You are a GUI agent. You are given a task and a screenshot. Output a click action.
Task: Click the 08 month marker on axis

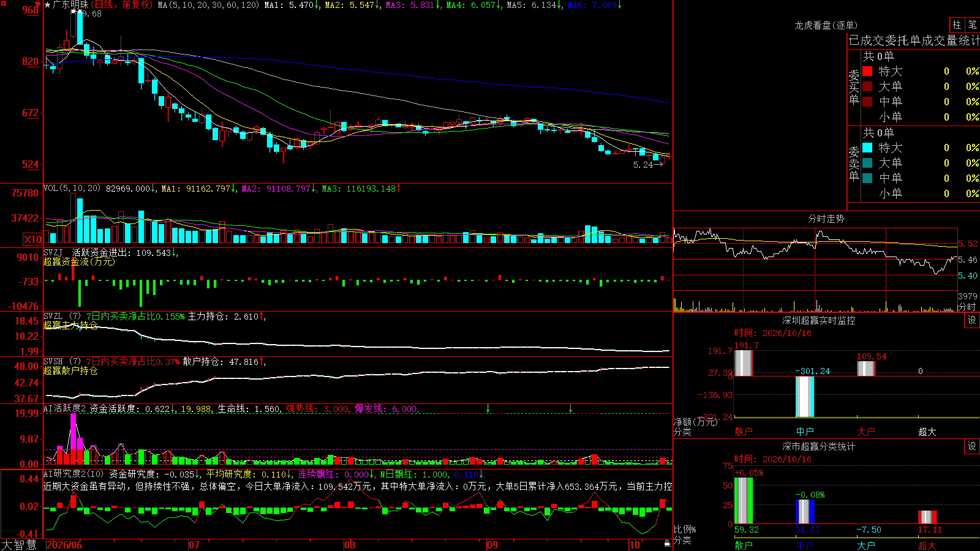(350, 545)
